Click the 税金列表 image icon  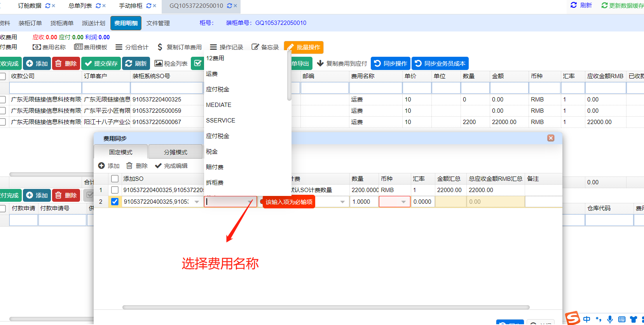(158, 63)
